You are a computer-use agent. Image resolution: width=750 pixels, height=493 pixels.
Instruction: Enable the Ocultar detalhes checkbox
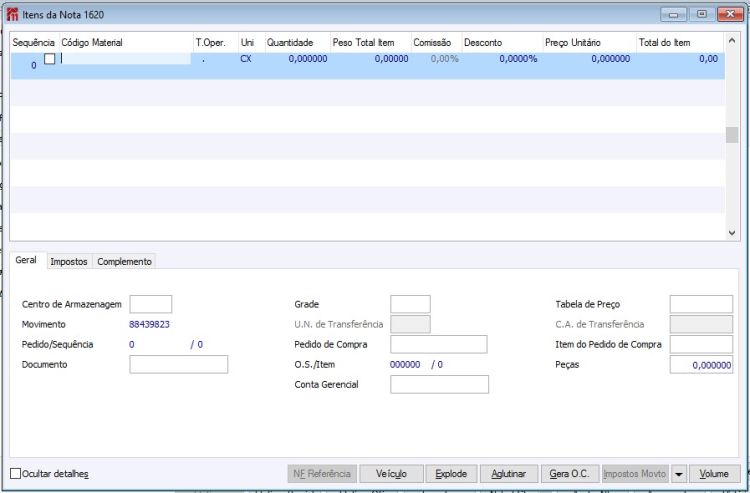click(16, 473)
